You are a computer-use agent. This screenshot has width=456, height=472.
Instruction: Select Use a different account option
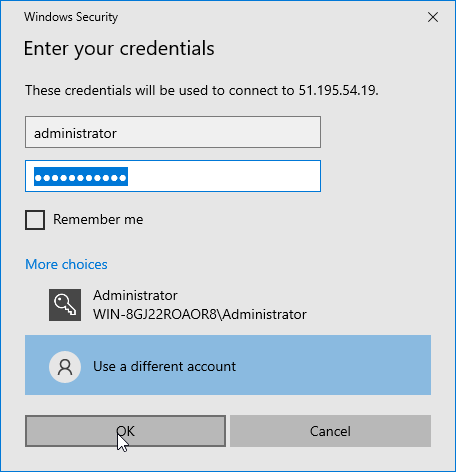tap(228, 365)
